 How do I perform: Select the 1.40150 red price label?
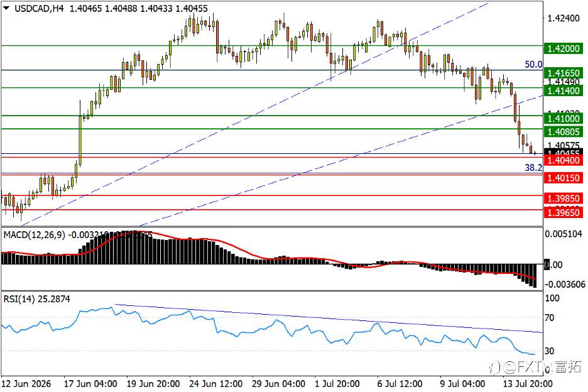pyautogui.click(x=563, y=178)
